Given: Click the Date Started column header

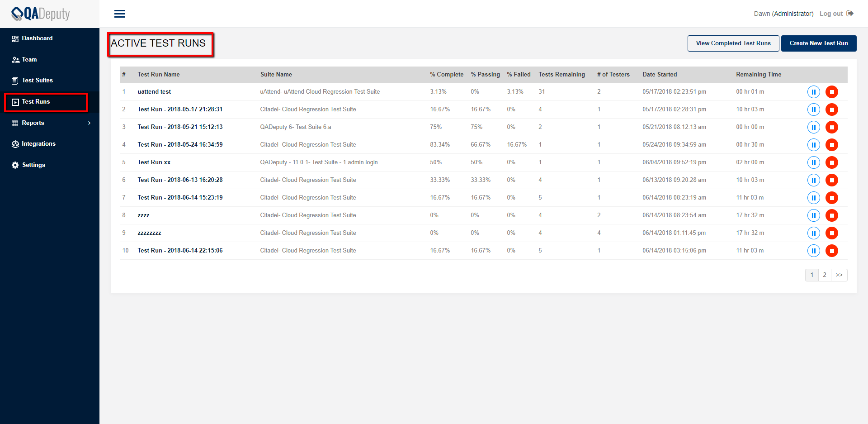Looking at the screenshot, I should pos(660,75).
